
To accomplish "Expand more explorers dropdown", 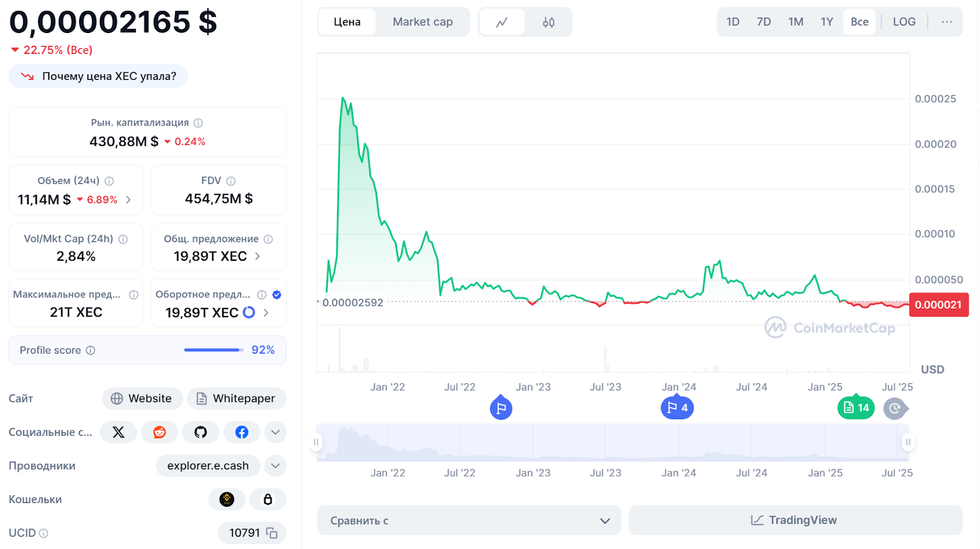I will point(276,466).
